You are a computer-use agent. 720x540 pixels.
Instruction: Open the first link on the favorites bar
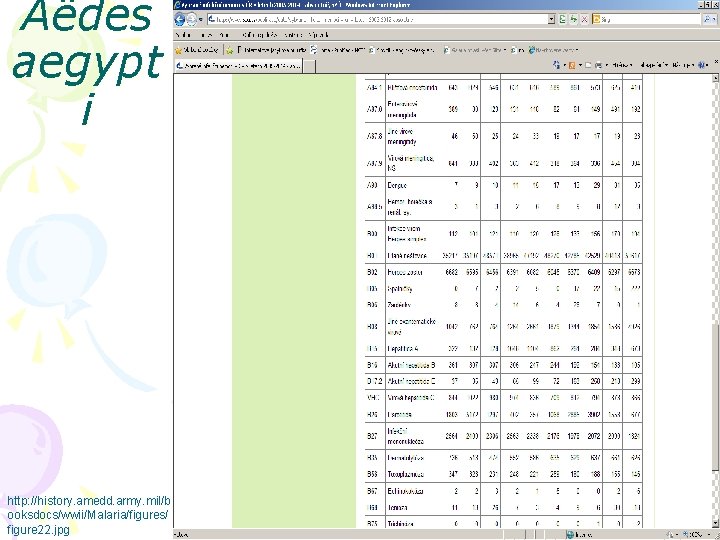[x=271, y=50]
